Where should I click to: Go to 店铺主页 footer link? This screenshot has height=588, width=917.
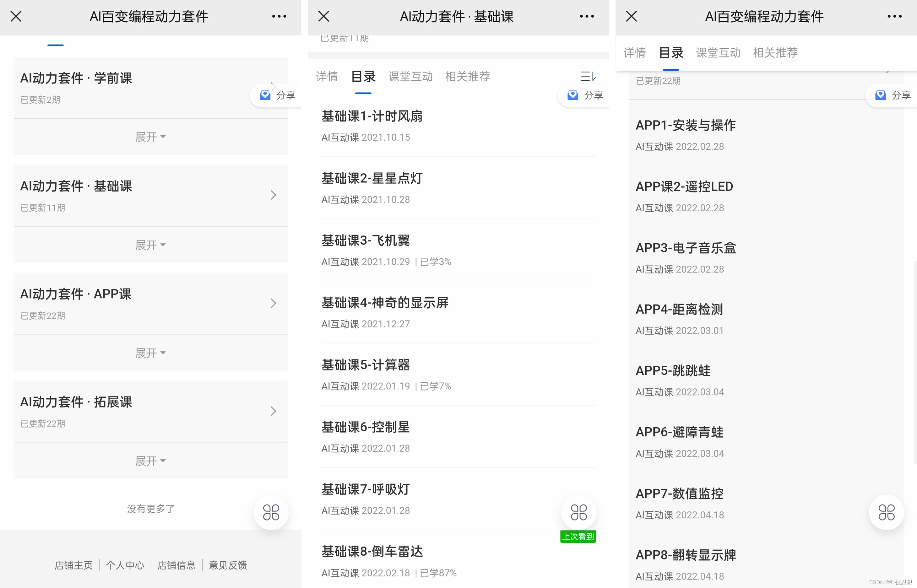(x=74, y=565)
